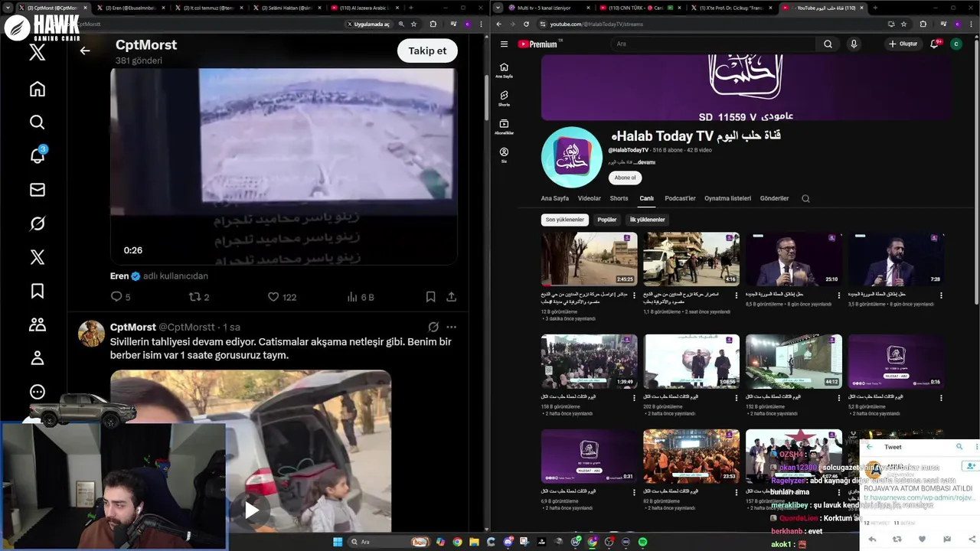Viewport: 980px width, 551px height.
Task: Share the video post
Action: 452,297
